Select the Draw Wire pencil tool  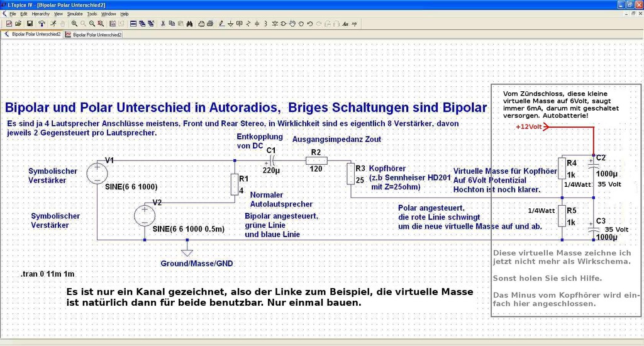pos(222,24)
